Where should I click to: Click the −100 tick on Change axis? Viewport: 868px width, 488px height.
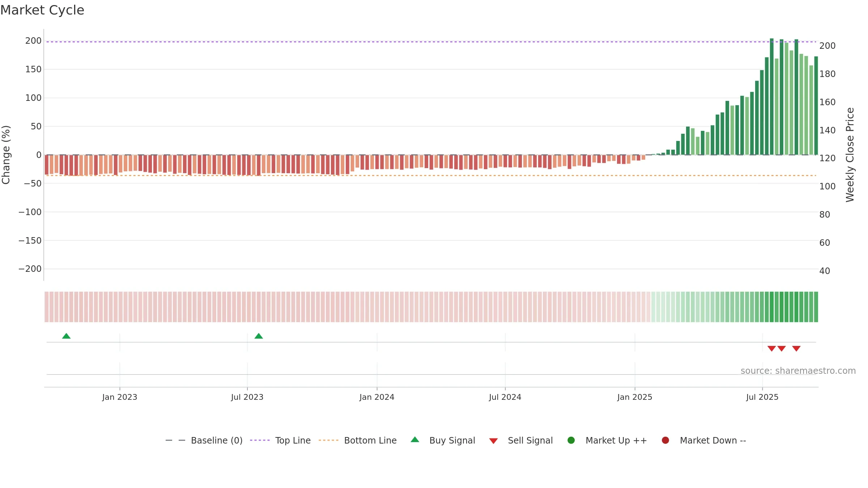[30, 212]
